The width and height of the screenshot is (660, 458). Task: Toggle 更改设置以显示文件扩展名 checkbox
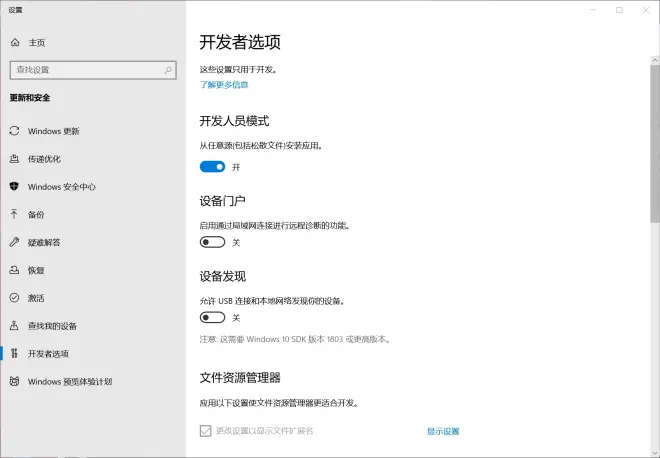[x=205, y=431]
